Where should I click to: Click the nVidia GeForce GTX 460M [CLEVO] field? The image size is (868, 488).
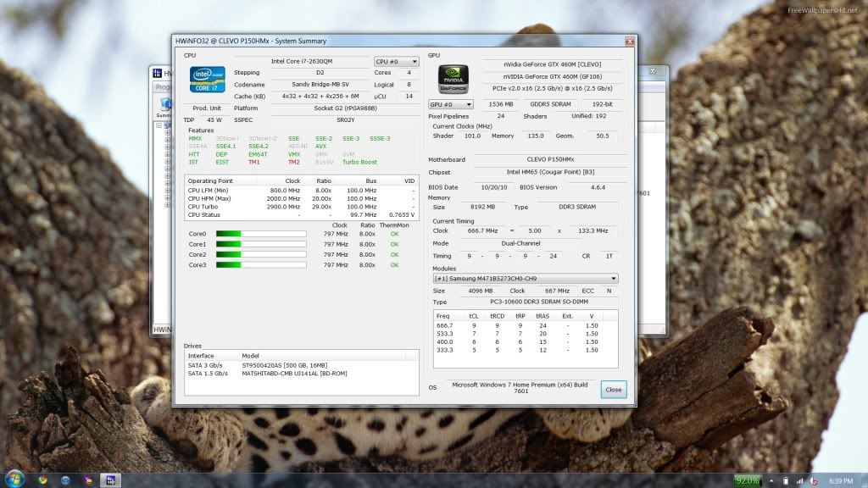coord(552,64)
